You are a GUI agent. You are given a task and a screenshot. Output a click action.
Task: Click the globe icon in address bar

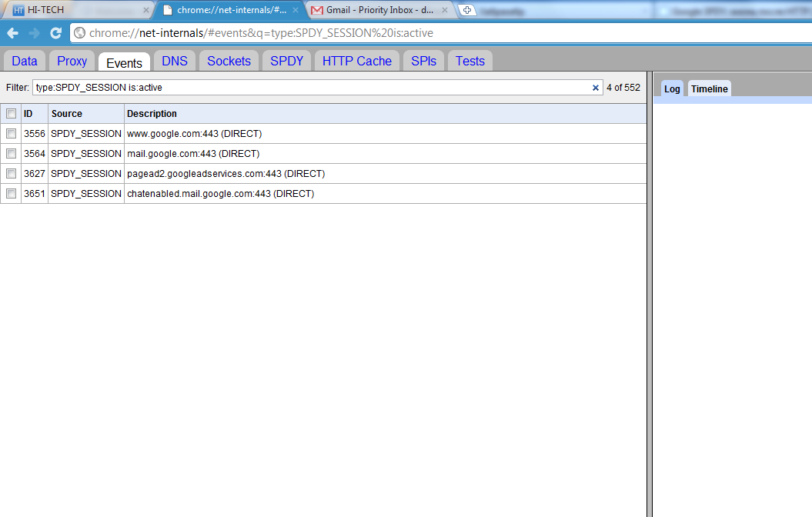click(x=80, y=33)
